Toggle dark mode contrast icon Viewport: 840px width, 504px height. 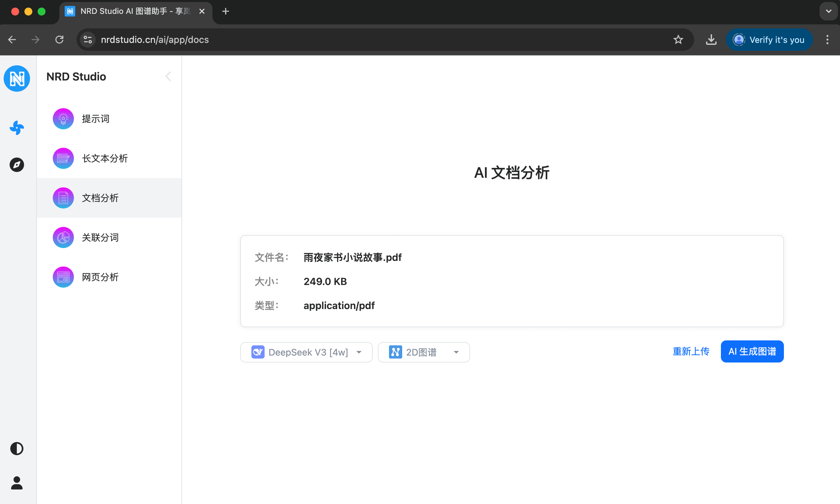point(16,449)
